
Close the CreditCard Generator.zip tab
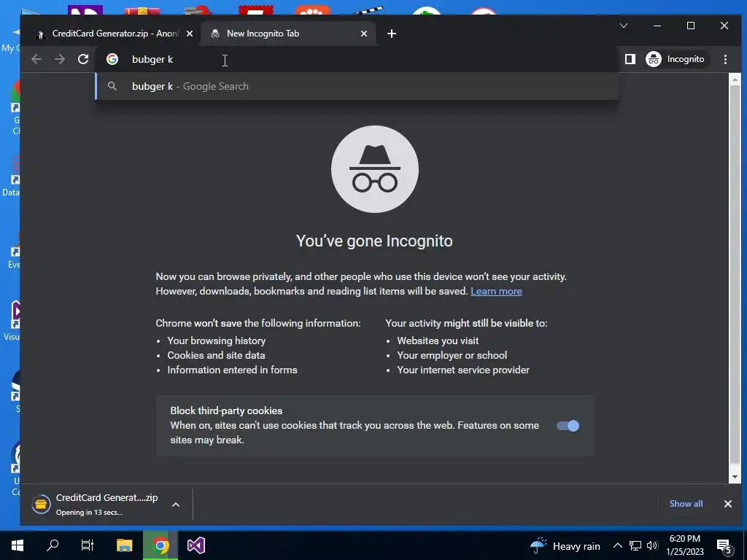(190, 34)
